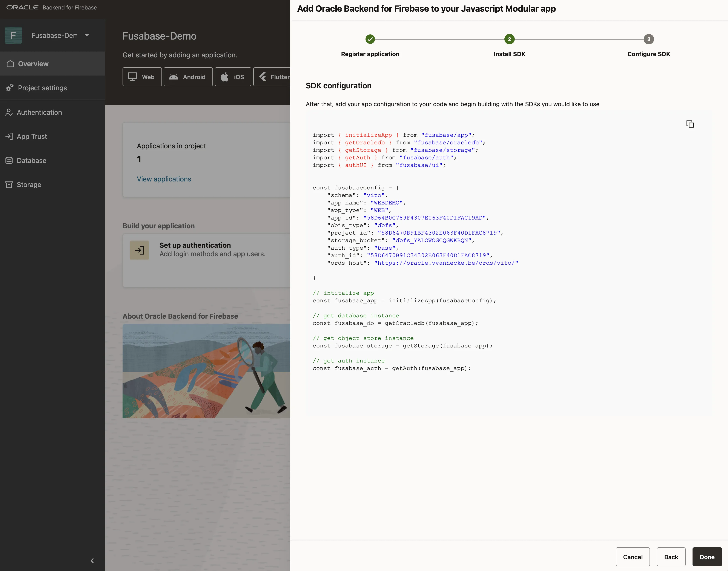
Task: Open the Authentication section
Action: click(52, 112)
